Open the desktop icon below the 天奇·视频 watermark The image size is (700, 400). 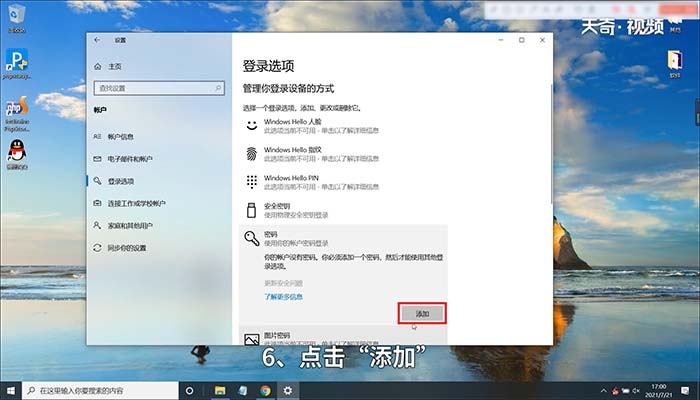675,65
